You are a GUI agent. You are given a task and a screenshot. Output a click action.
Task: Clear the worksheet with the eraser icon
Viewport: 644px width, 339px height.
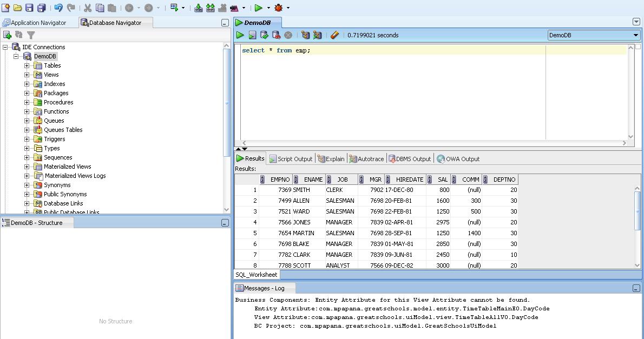[335, 35]
